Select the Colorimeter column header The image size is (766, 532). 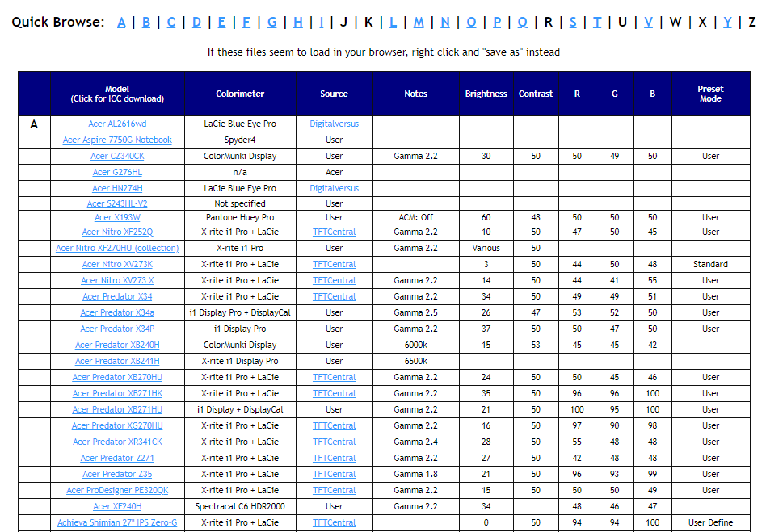(240, 94)
